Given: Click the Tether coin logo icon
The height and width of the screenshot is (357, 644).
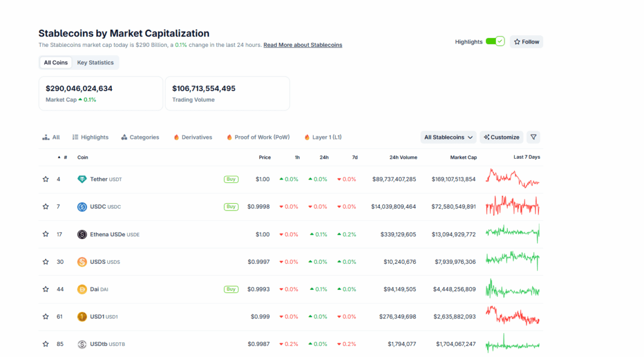Looking at the screenshot, I should point(82,179).
